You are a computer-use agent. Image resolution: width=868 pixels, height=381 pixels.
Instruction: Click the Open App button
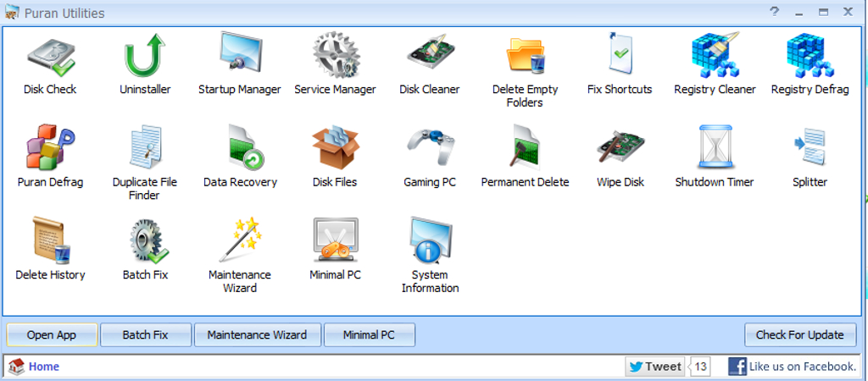52,334
